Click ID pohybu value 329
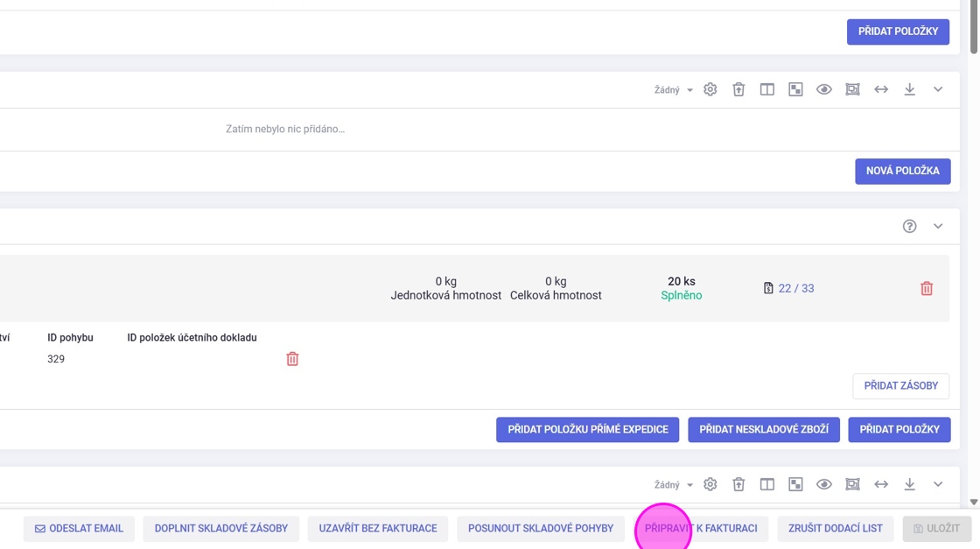 tap(56, 359)
